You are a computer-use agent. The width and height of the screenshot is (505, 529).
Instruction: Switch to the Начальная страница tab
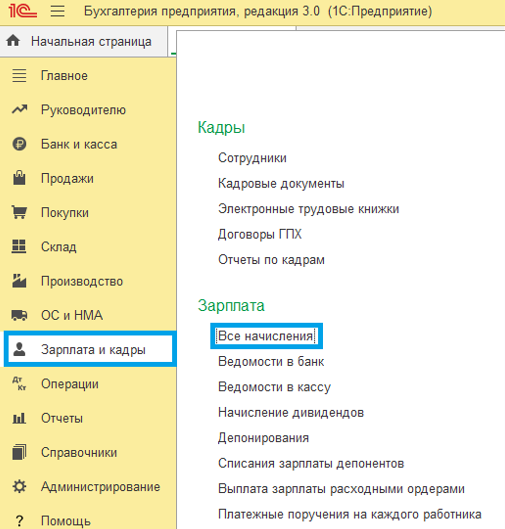point(84,41)
